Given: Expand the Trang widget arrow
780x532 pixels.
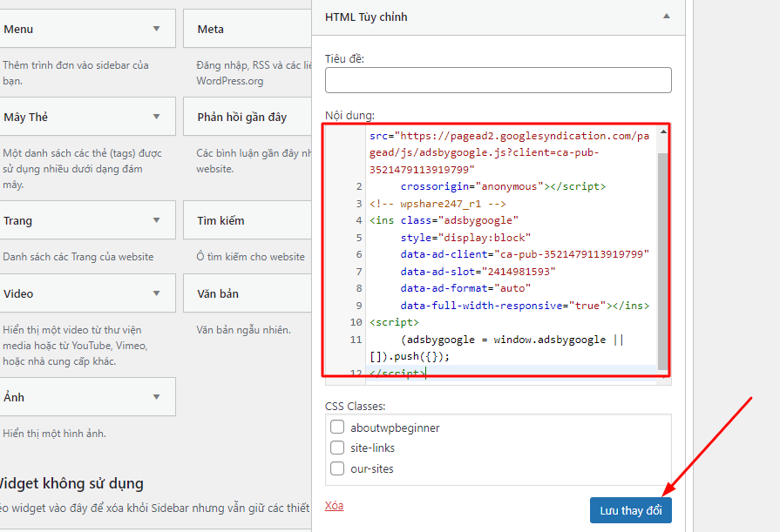Looking at the screenshot, I should click(157, 220).
